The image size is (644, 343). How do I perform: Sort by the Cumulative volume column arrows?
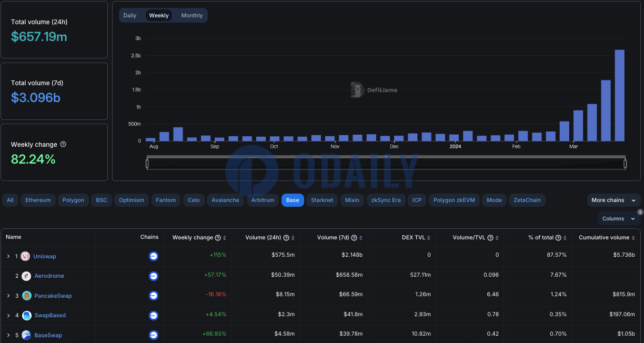(633, 238)
